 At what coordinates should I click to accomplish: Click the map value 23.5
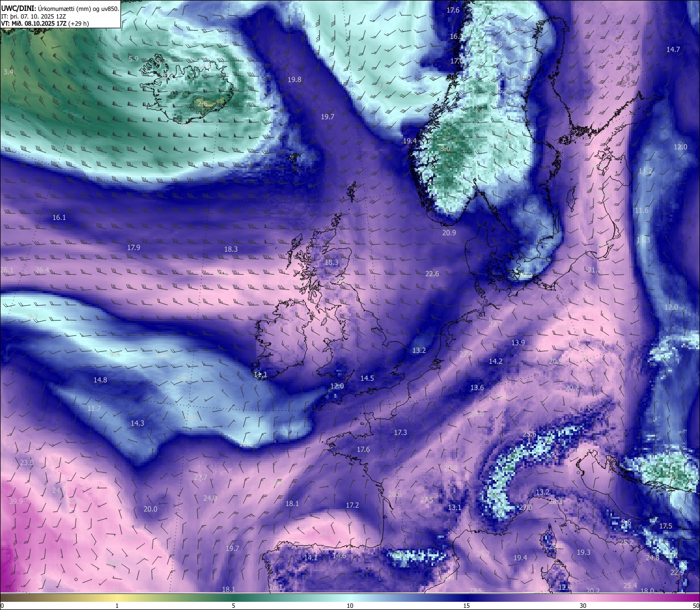[x=27, y=463]
